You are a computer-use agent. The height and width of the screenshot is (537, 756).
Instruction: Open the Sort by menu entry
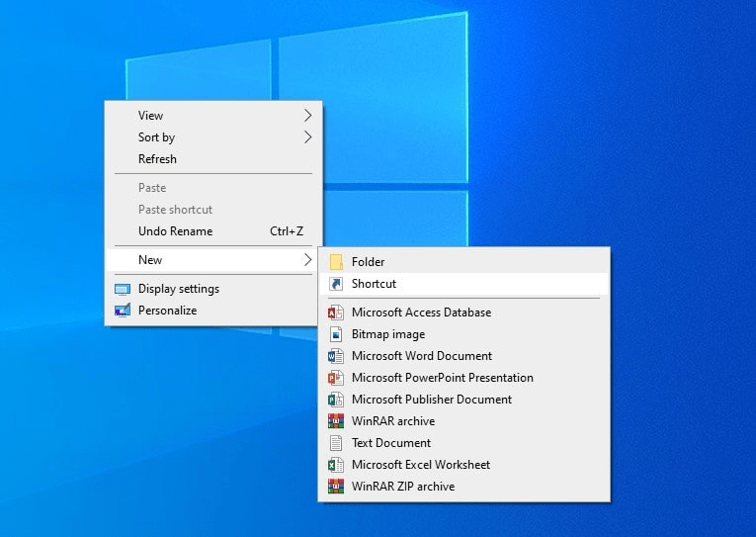213,137
